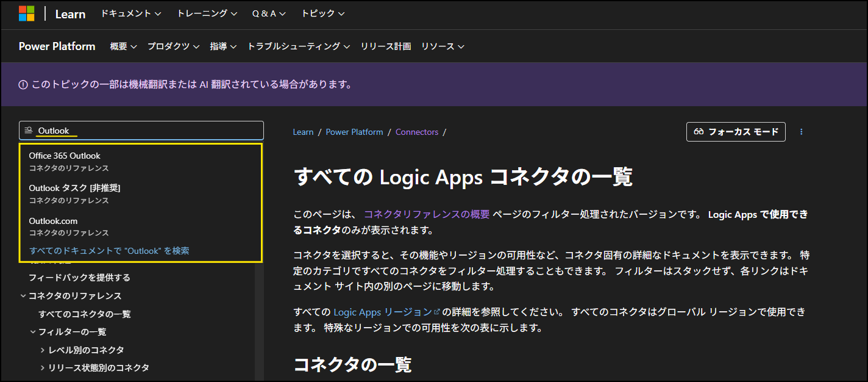Open the トレーニング dropdown menu
Viewport: 868px width, 382px height.
click(207, 13)
